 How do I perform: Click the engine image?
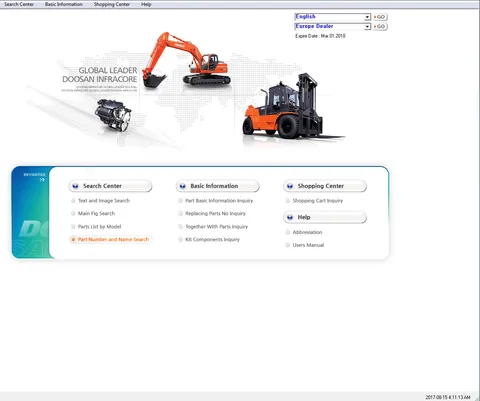pos(113,115)
